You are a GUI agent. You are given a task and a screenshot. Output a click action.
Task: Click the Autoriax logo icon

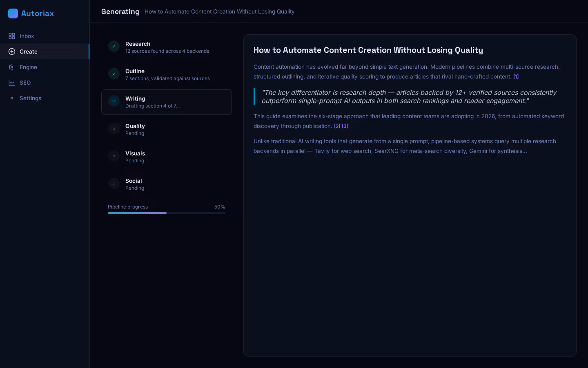pyautogui.click(x=13, y=13)
